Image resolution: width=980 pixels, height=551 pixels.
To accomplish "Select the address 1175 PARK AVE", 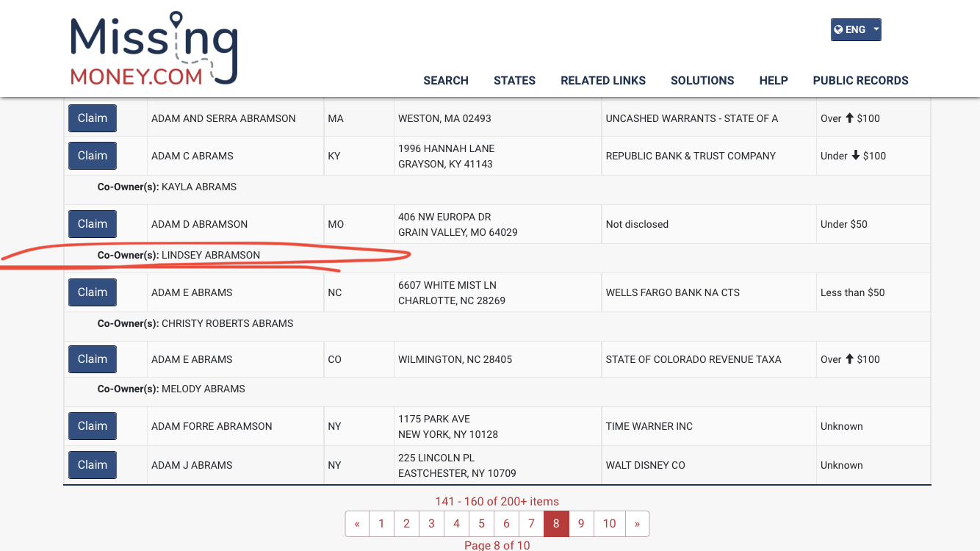I will point(434,419).
